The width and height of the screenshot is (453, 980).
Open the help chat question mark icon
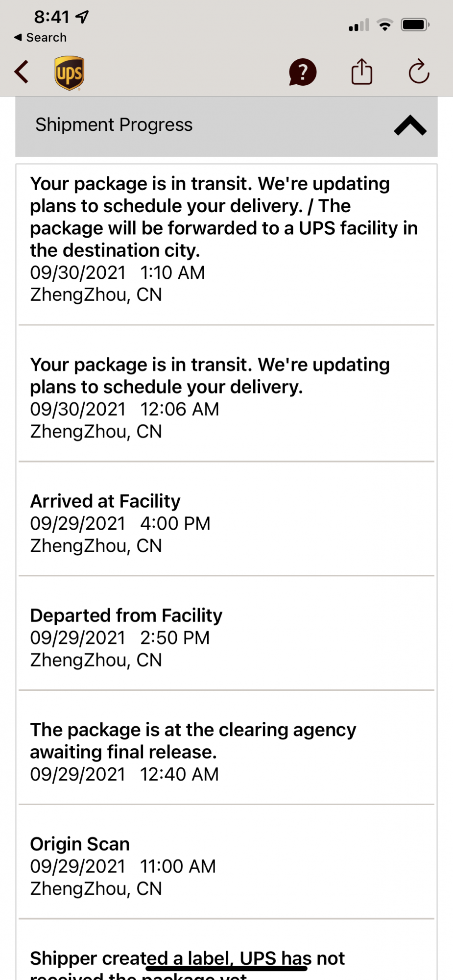tap(303, 73)
